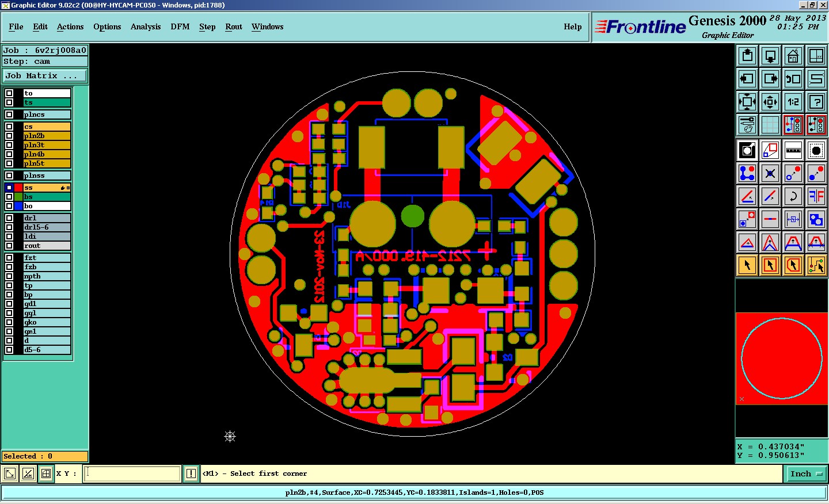
Task: Open the Actions menu
Action: [x=70, y=26]
